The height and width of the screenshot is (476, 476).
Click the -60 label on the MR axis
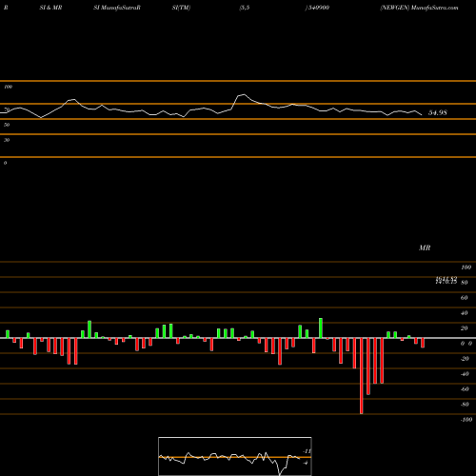point(465,389)
